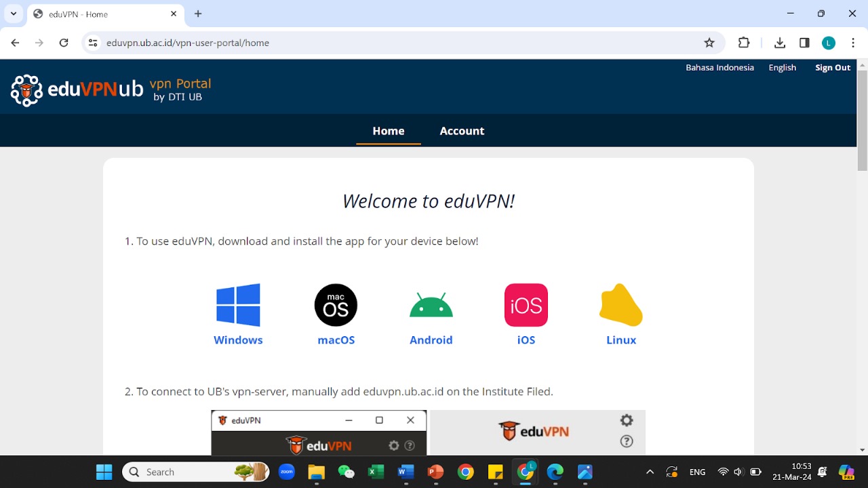The height and width of the screenshot is (488, 868).
Task: Open the Chrome side panel icon
Action: pyautogui.click(x=804, y=43)
